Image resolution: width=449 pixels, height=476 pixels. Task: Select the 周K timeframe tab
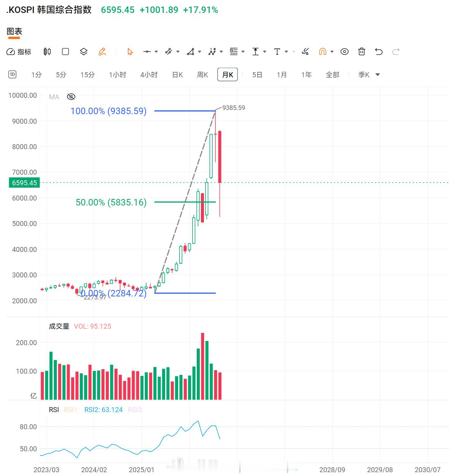[202, 75]
